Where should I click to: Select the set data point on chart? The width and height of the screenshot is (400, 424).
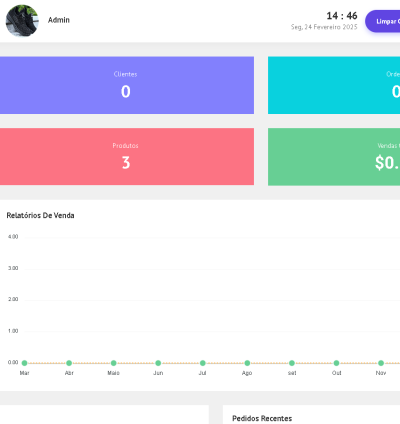[x=292, y=363]
